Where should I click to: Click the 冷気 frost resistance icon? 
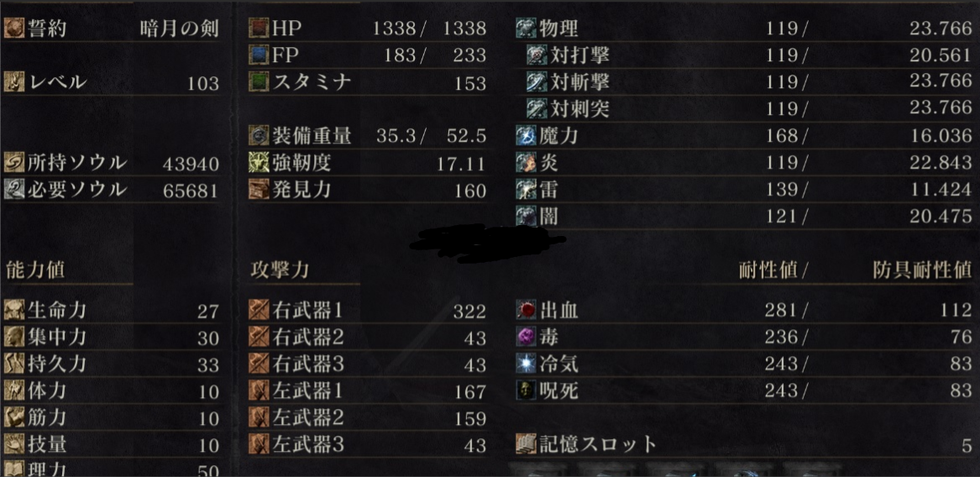coord(527,364)
